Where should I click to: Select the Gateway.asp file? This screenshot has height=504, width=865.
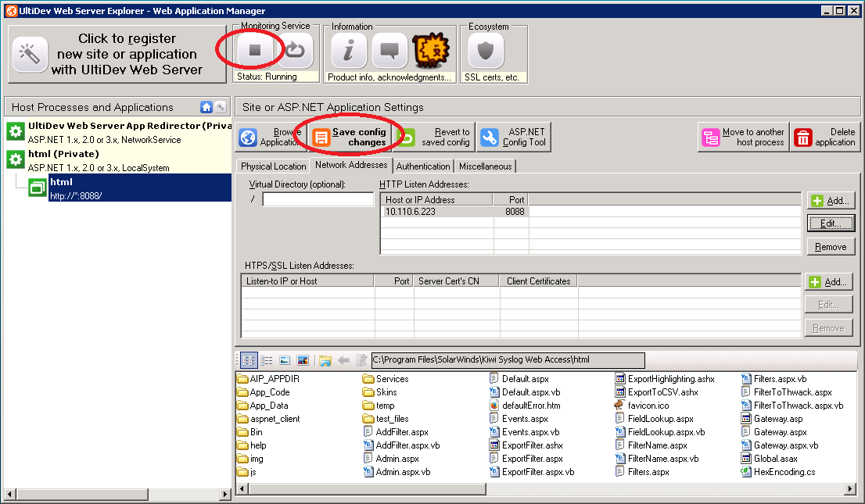tap(772, 419)
